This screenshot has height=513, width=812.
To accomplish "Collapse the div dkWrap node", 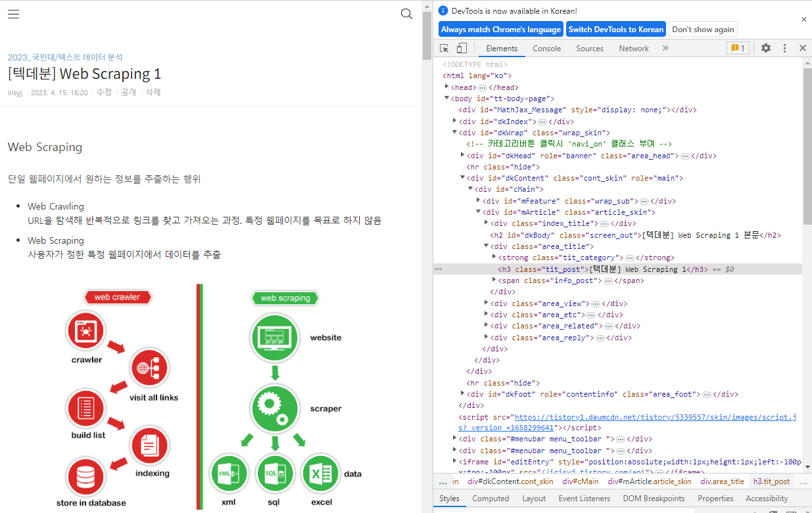I will coord(455,133).
